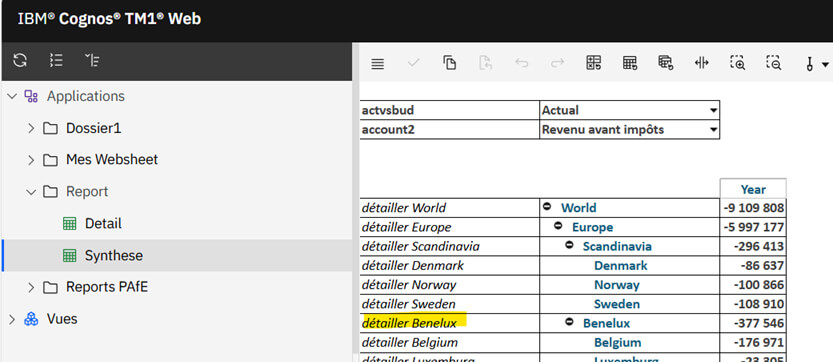Click the Vues cube icon
Viewport: 833px width, 362px height.
click(31, 319)
